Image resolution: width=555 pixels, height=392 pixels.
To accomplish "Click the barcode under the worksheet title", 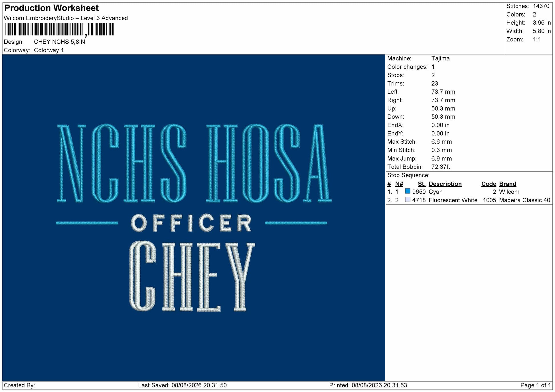I will pyautogui.click(x=59, y=30).
